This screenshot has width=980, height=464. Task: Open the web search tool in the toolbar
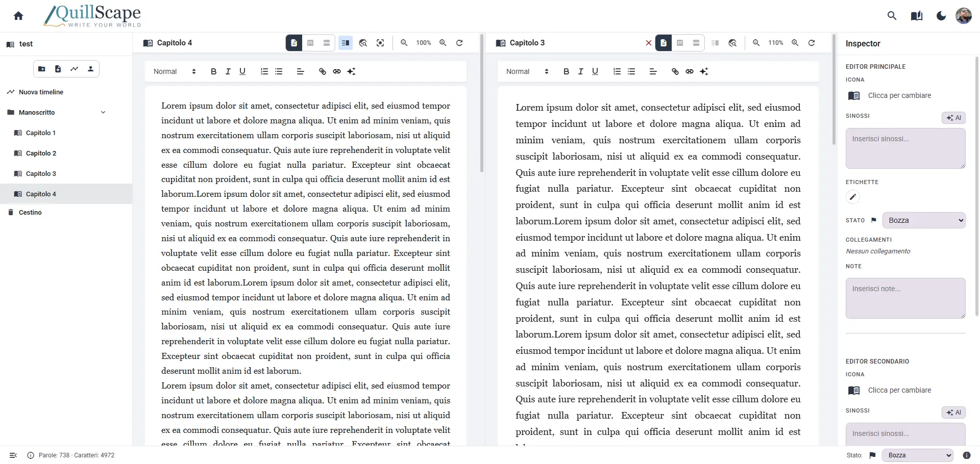363,43
